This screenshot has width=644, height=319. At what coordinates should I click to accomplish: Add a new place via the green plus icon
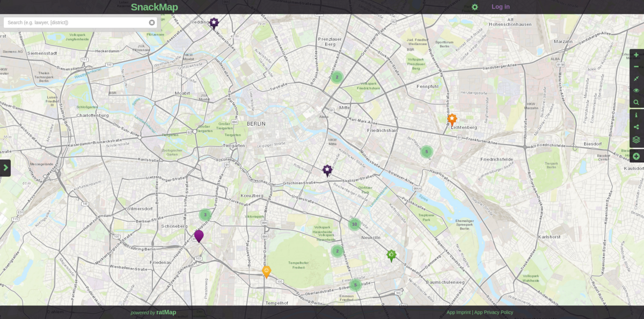[636, 156]
